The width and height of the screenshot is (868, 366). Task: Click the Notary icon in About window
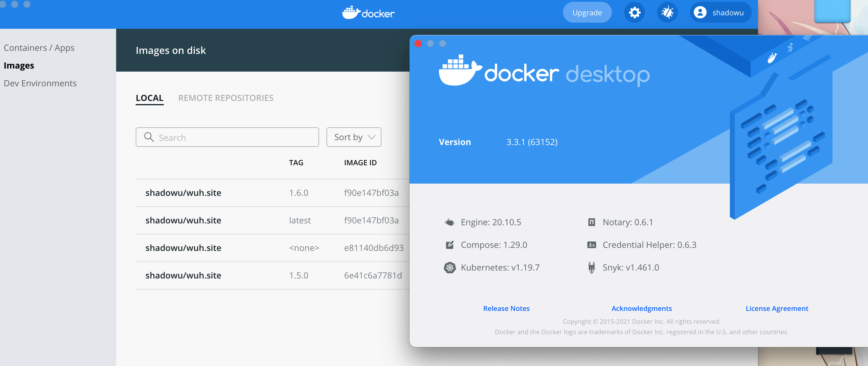pos(591,222)
